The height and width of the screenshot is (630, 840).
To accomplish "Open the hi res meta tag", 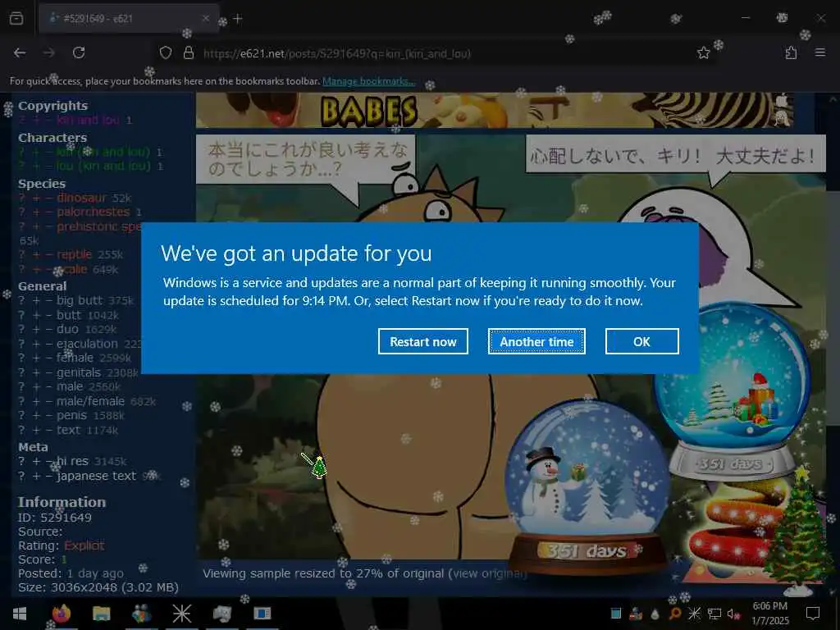I will point(72,461).
